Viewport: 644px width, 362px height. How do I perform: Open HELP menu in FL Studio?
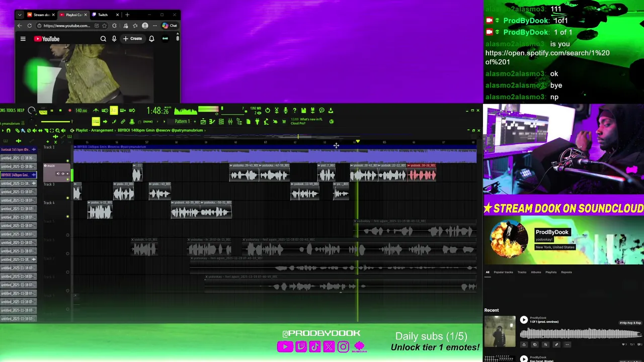coord(21,111)
